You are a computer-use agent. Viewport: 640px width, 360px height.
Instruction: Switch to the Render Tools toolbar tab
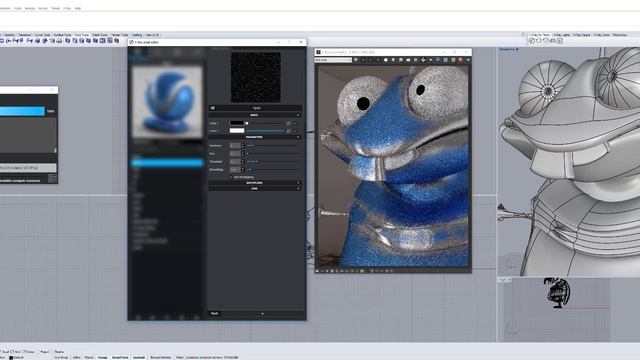[x=120, y=35]
